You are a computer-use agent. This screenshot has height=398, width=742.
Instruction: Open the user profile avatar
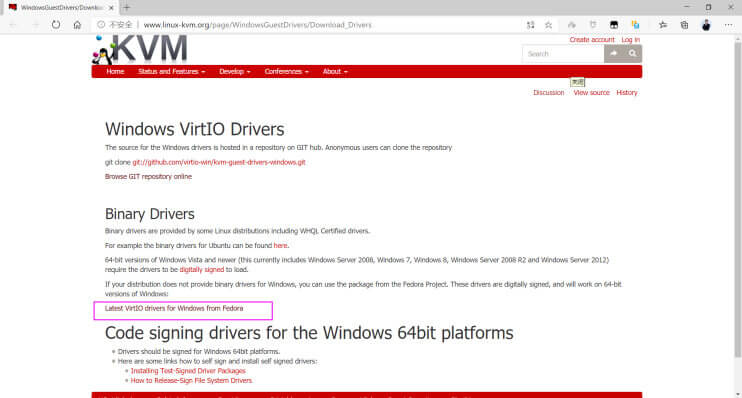click(x=706, y=25)
